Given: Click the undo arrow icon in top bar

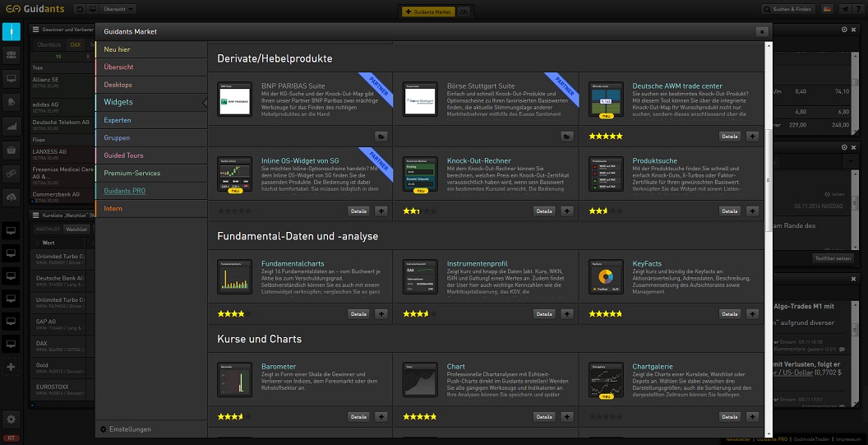Looking at the screenshot, I should [x=80, y=9].
